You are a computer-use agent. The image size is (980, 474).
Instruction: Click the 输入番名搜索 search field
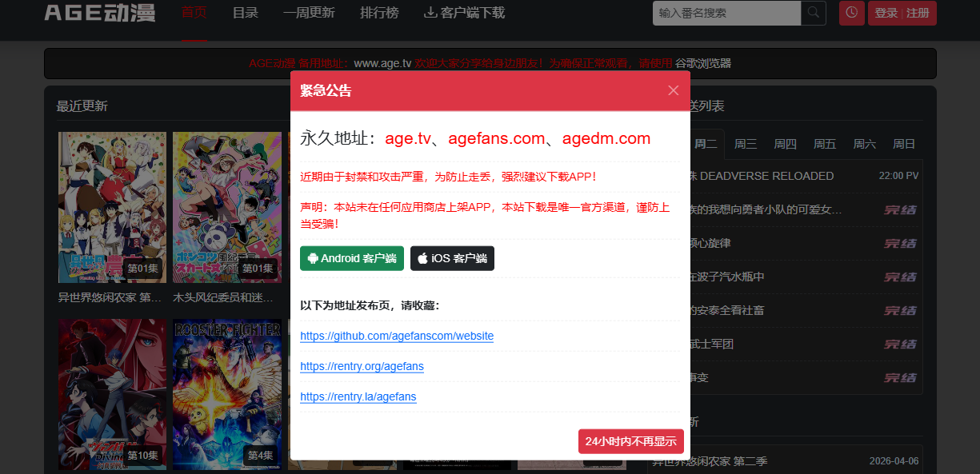[724, 13]
